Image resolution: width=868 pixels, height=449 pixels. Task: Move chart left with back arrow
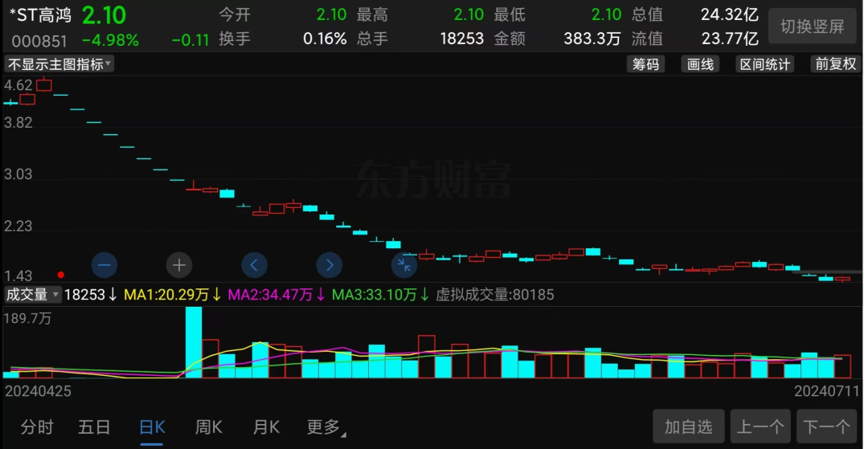254,265
